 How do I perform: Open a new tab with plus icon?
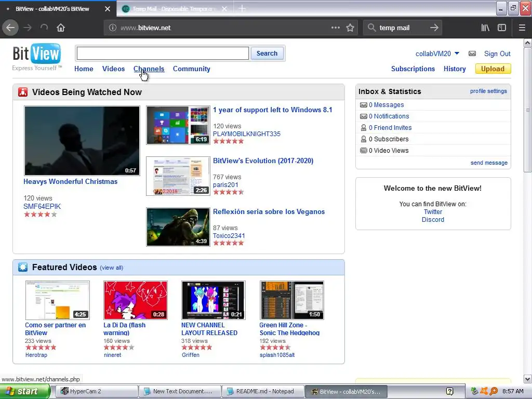242,8
